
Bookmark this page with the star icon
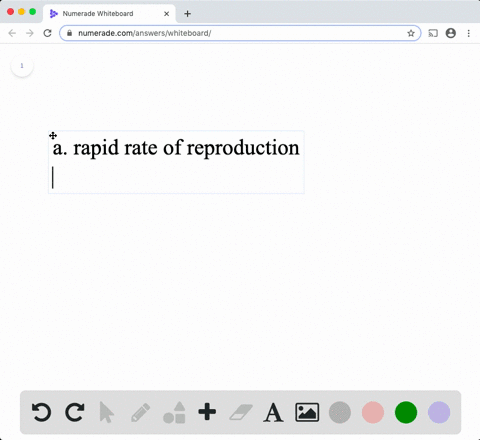(x=411, y=33)
